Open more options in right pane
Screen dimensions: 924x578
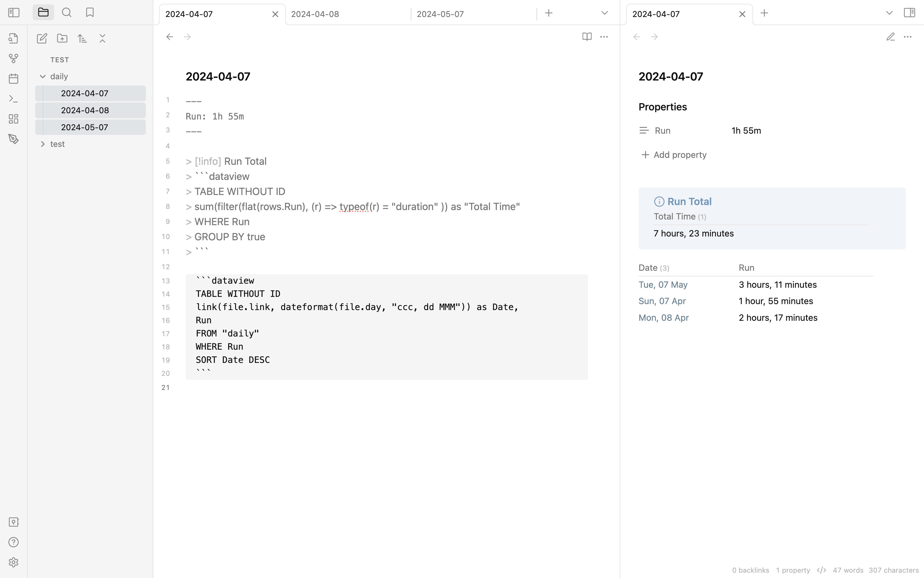click(x=908, y=37)
